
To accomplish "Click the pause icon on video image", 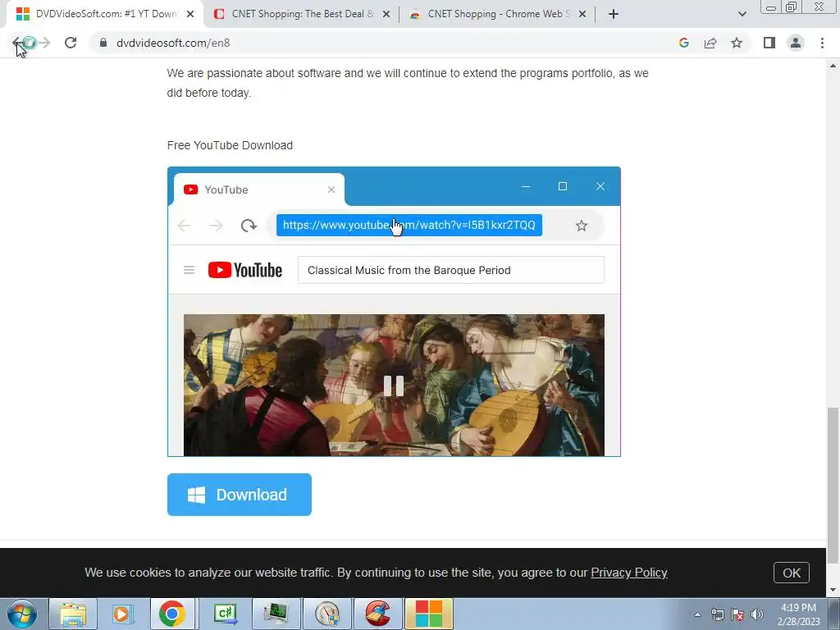I will pos(394,386).
